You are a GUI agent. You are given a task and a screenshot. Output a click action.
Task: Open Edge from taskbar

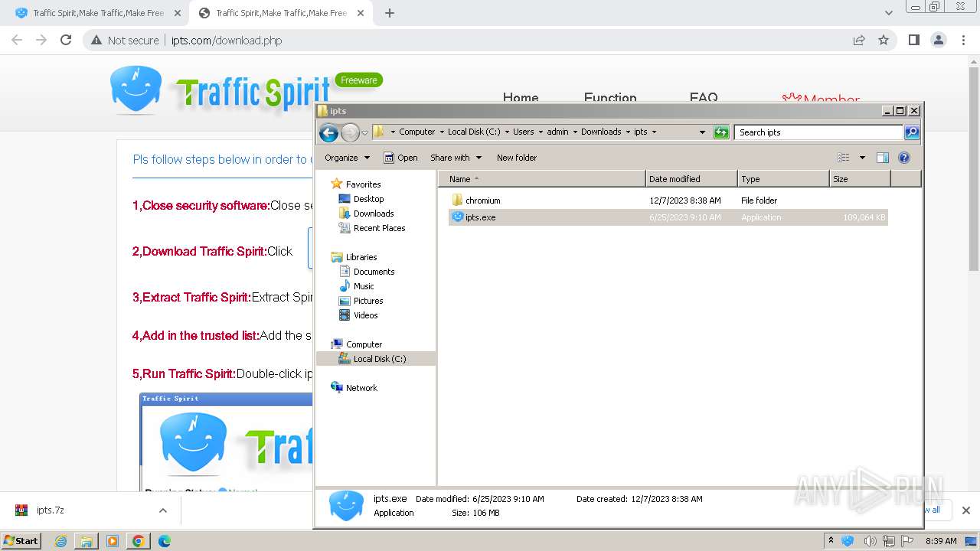coord(164,541)
